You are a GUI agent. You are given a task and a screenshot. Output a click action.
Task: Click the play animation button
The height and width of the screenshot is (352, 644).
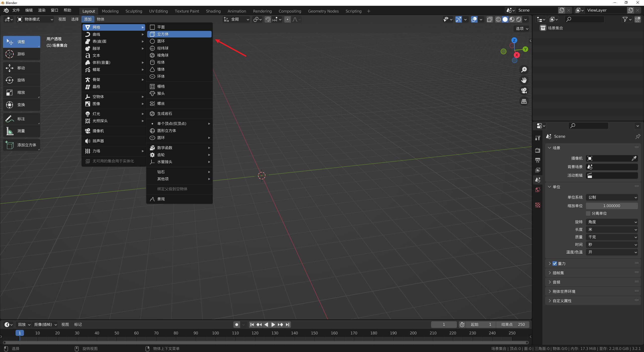273,325
